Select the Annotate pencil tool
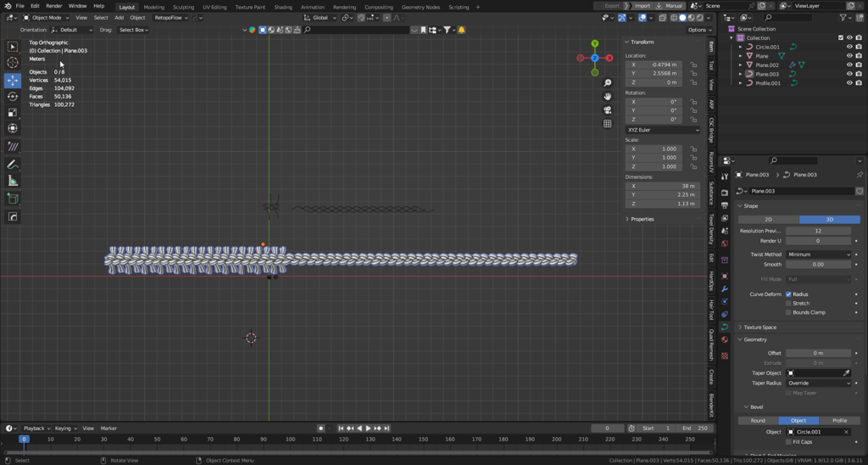This screenshot has height=465, width=868. click(13, 165)
